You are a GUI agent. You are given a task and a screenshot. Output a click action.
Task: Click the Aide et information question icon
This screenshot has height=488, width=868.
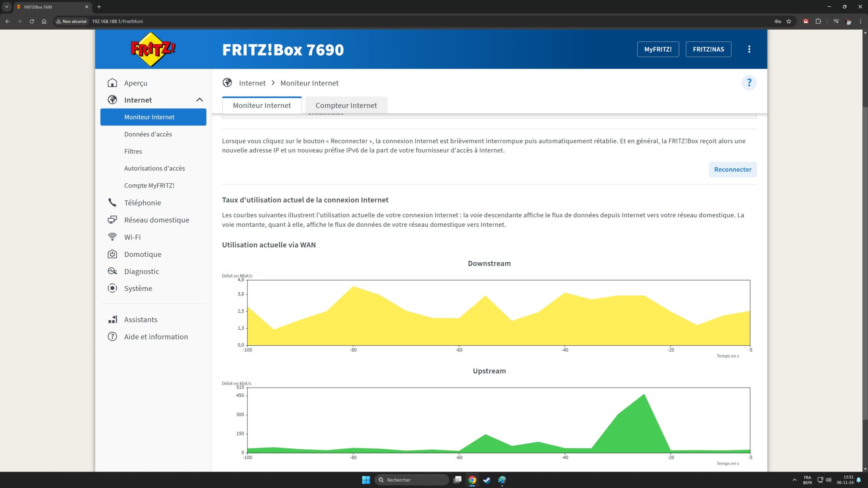click(x=112, y=336)
